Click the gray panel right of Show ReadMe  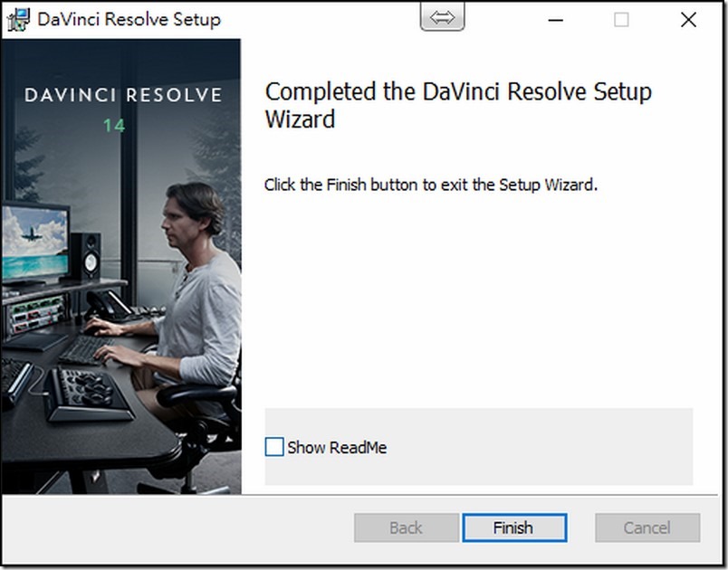(543, 447)
